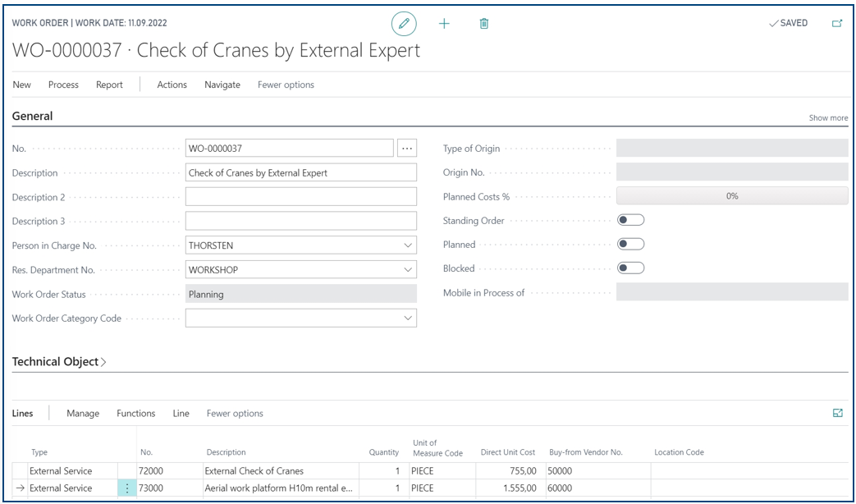Open the Report menu
This screenshot has width=856, height=504.
pyautogui.click(x=109, y=85)
